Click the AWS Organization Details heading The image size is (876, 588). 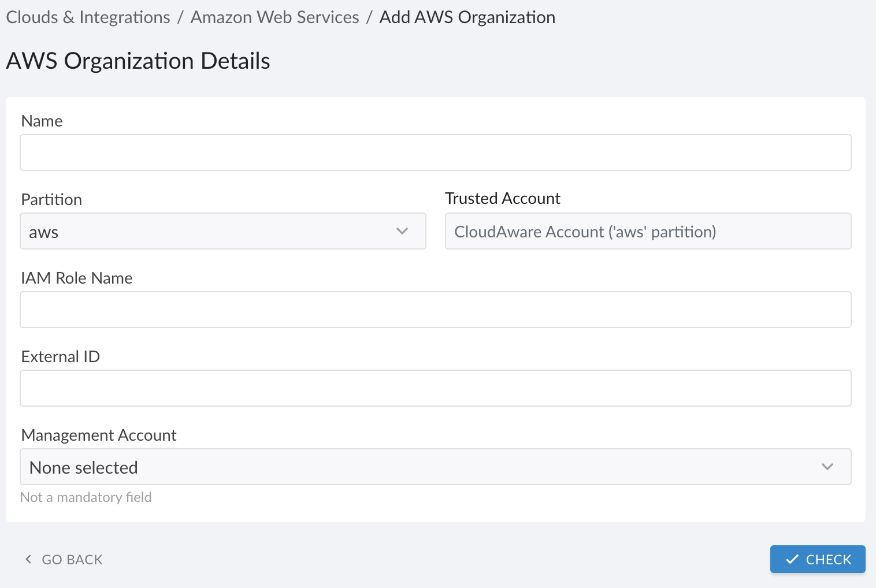[x=138, y=61]
